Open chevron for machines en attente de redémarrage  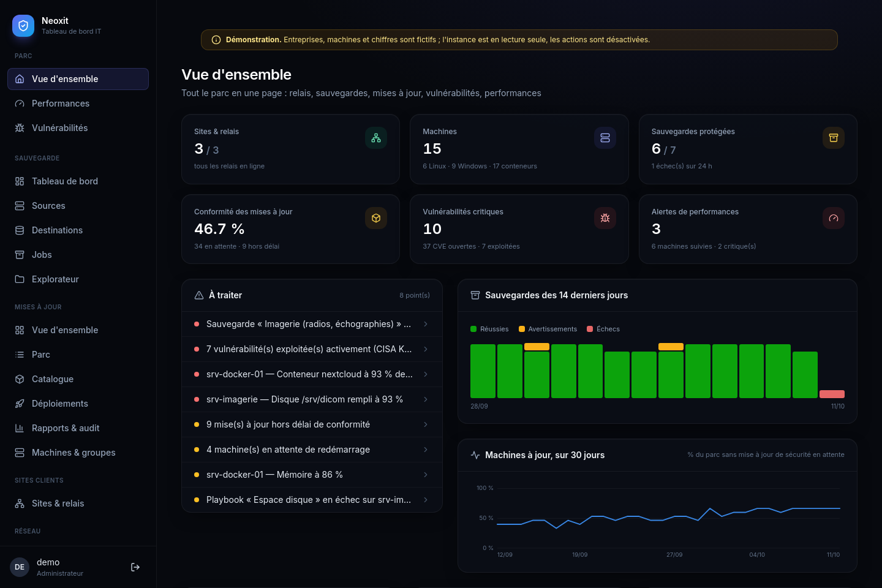coord(426,450)
